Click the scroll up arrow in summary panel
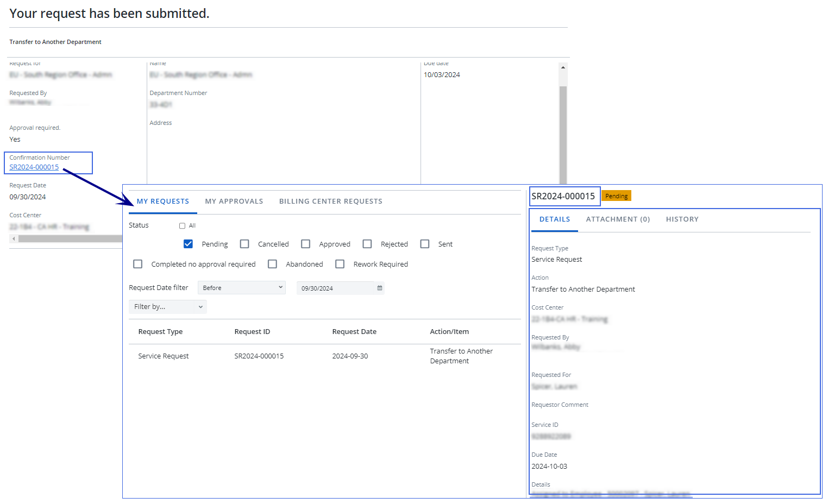828x504 pixels. point(563,67)
